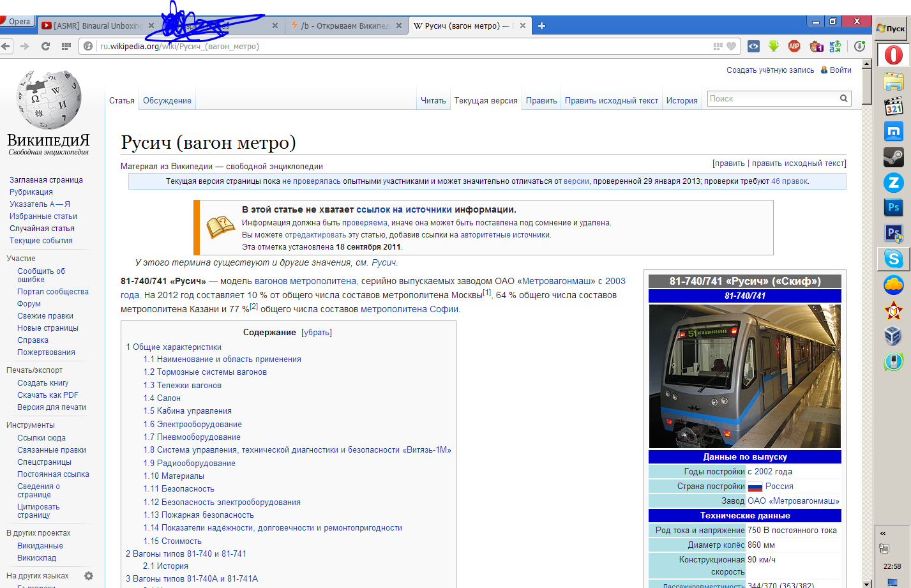Select the Читать tab

[x=433, y=100]
